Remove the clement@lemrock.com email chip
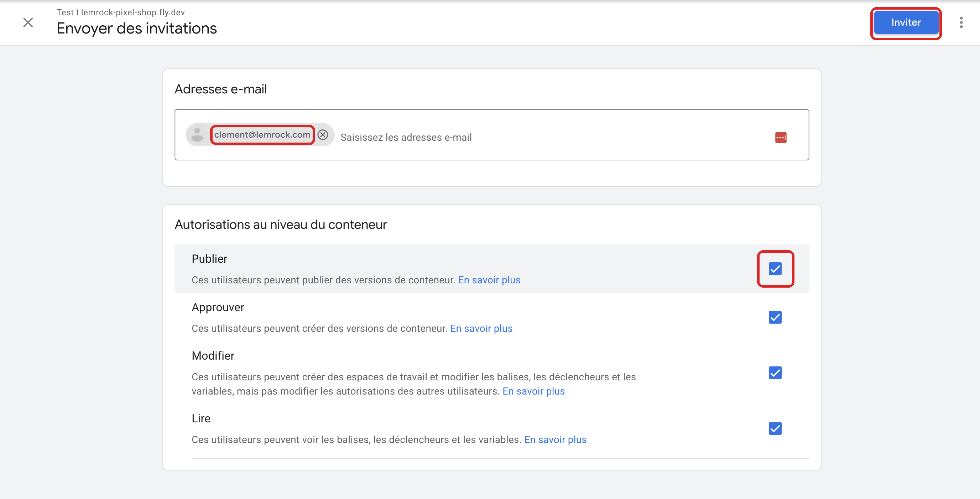980x499 pixels. [323, 135]
